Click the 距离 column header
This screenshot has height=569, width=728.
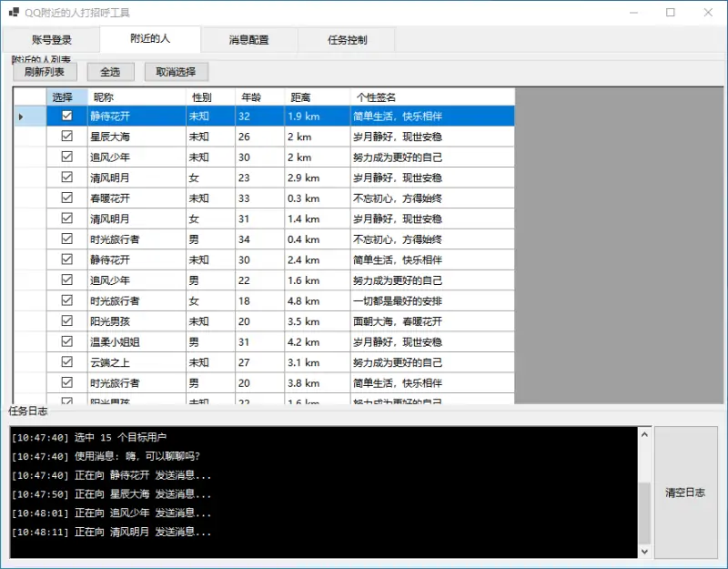[x=316, y=97]
